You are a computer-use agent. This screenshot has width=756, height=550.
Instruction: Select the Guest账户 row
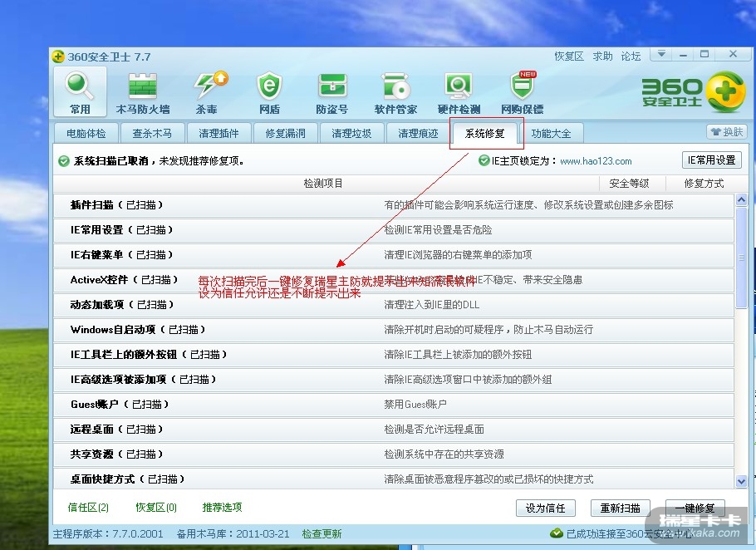coord(394,405)
